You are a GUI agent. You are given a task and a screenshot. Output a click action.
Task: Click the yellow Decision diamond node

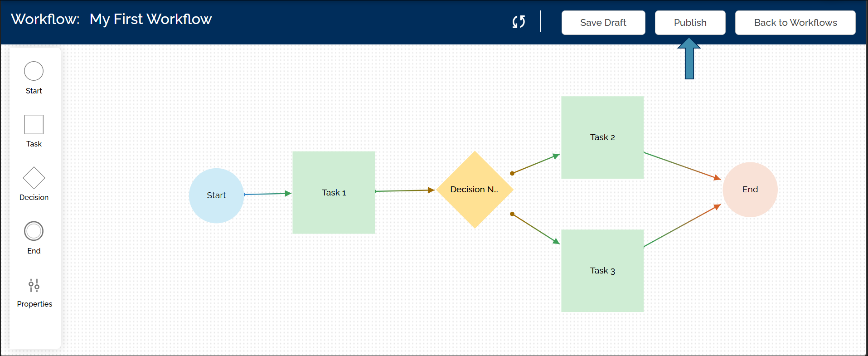(474, 190)
